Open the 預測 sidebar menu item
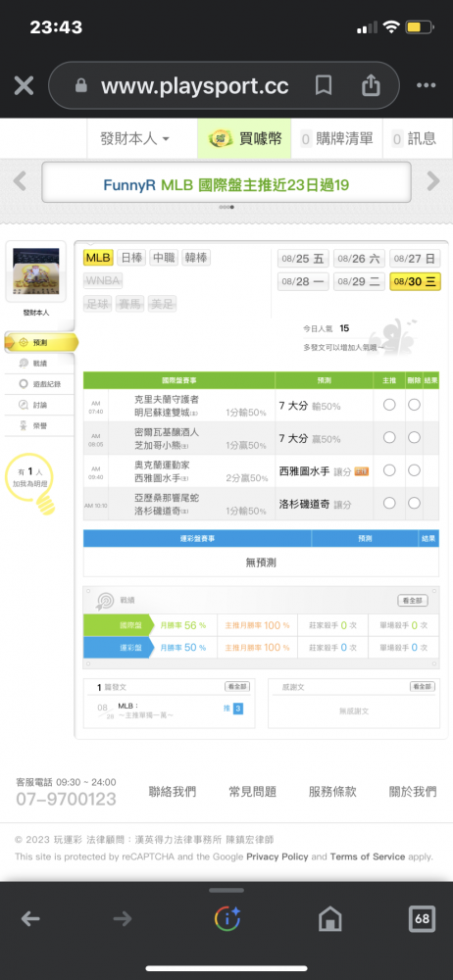The width and height of the screenshot is (453, 980). click(x=40, y=342)
